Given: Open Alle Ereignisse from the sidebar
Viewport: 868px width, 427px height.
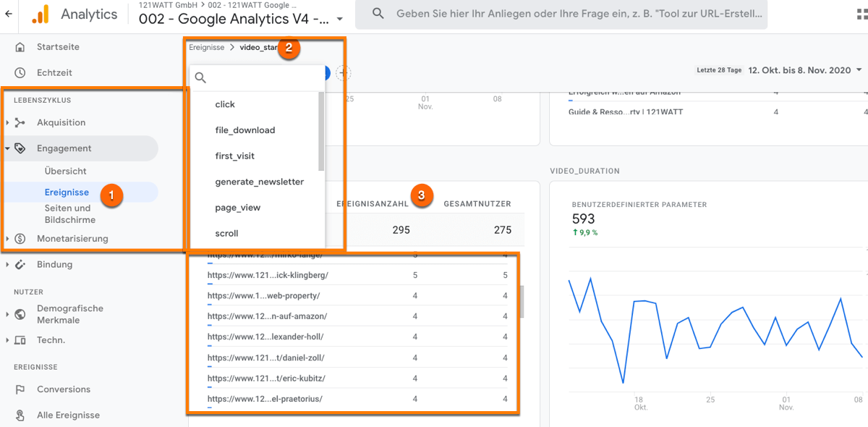Looking at the screenshot, I should (x=19, y=415).
